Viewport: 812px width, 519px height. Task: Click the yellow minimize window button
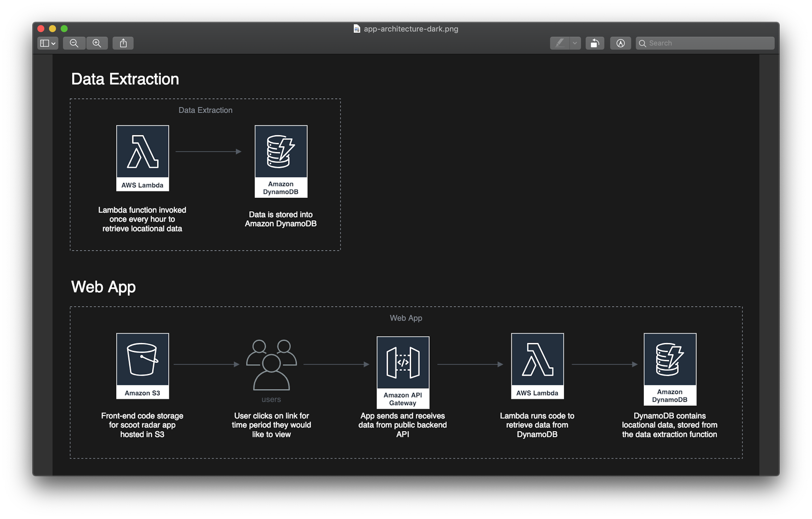coord(52,29)
